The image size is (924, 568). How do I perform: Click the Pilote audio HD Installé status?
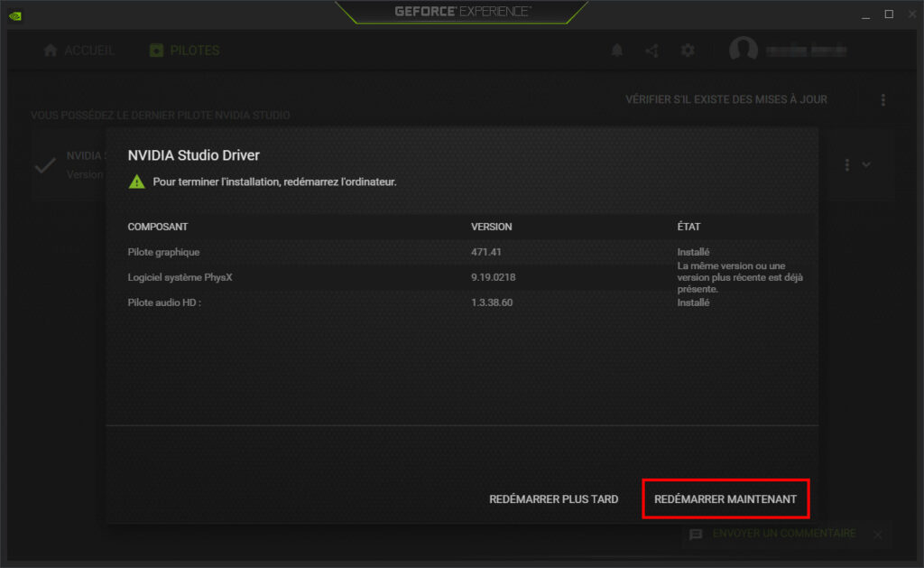tap(693, 303)
